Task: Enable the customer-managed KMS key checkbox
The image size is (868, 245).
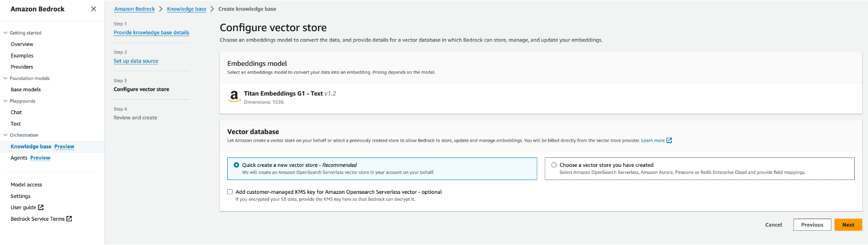Action: [230, 192]
